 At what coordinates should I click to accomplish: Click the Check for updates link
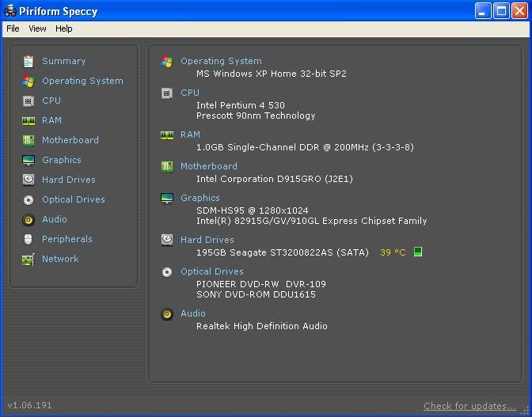pyautogui.click(x=469, y=406)
